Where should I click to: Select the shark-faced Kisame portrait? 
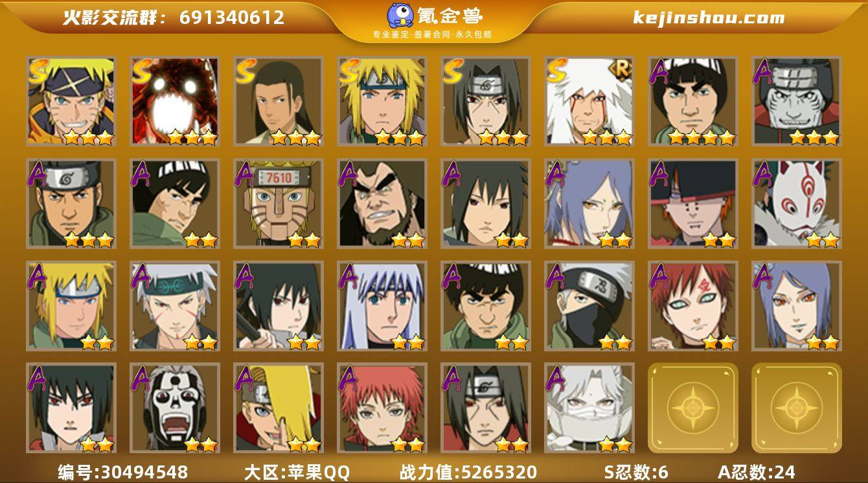coord(797,101)
